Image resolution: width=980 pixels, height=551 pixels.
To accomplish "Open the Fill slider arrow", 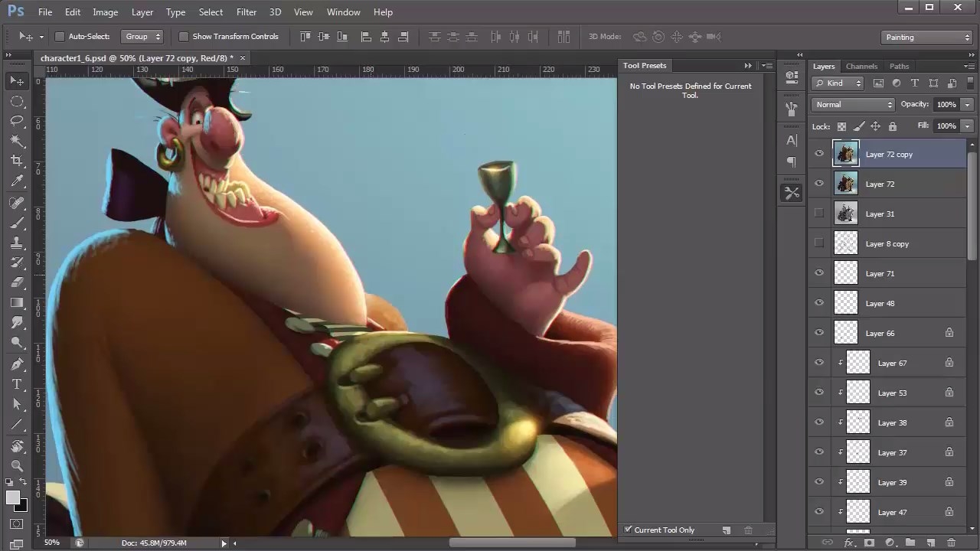I will (x=968, y=126).
